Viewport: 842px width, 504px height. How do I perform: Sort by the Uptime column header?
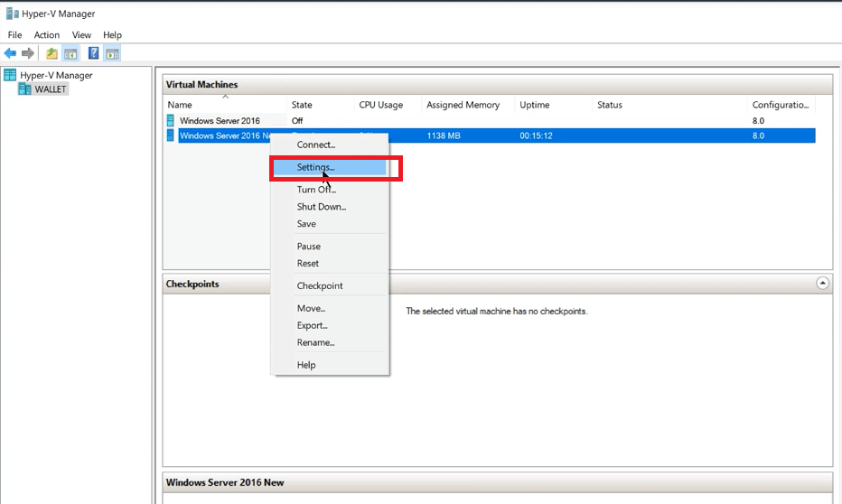554,105
